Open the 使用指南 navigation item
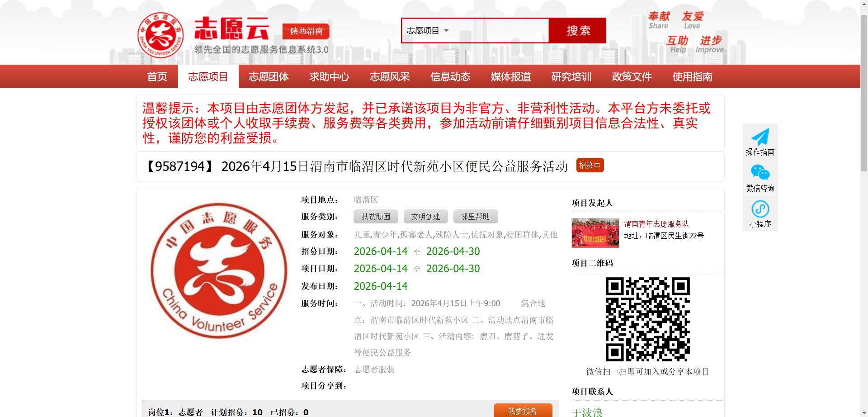Screen dimensions: 868x417 (692, 77)
